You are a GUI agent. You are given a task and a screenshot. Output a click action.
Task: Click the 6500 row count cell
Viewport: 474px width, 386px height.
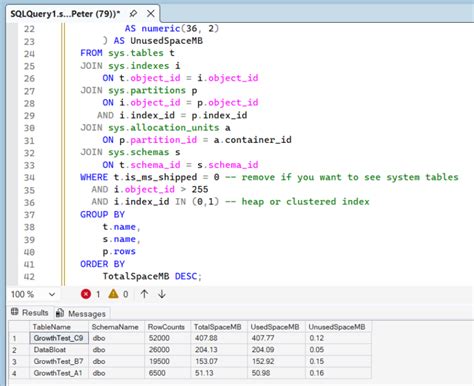tap(167, 373)
